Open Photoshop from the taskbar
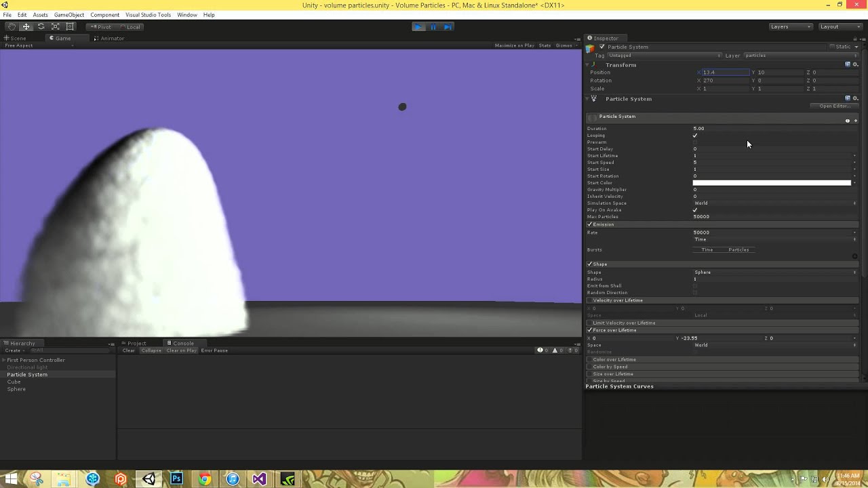This screenshot has height=488, width=868. coord(176,479)
